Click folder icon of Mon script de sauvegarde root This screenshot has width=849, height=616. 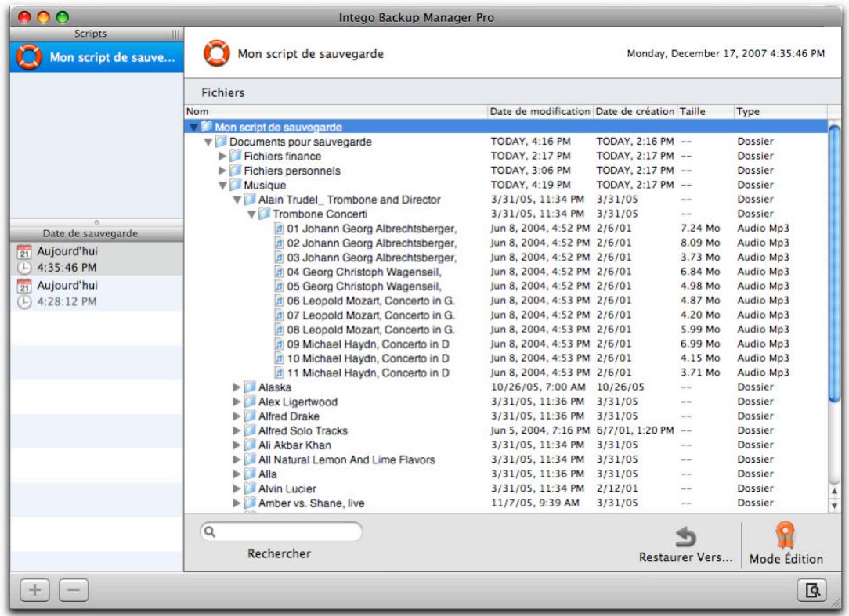coord(207,127)
